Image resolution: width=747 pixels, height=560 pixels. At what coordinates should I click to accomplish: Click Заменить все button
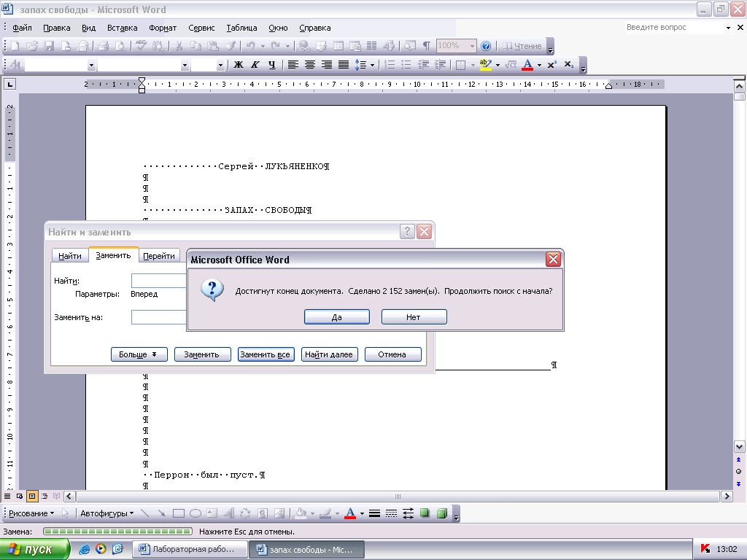click(x=266, y=354)
